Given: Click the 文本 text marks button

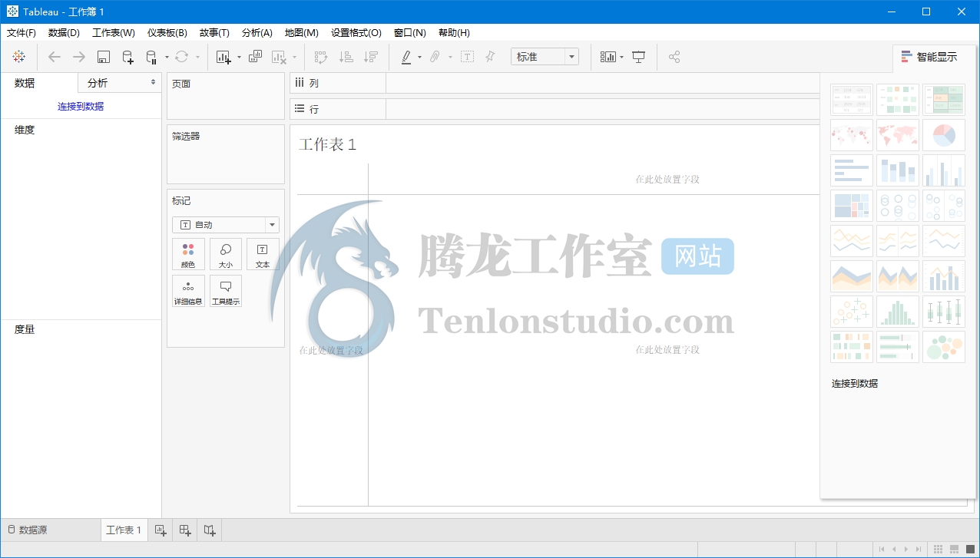Looking at the screenshot, I should click(x=263, y=254).
